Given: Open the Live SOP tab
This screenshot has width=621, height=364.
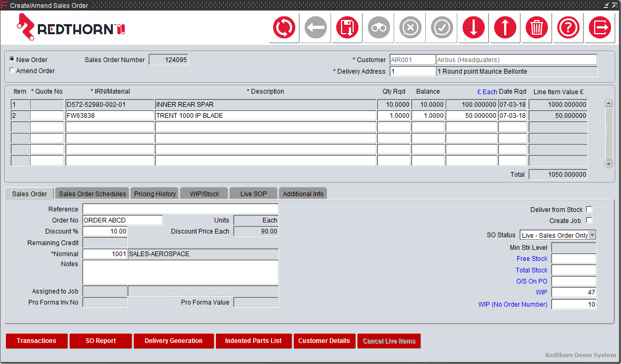Looking at the screenshot, I should point(253,193).
